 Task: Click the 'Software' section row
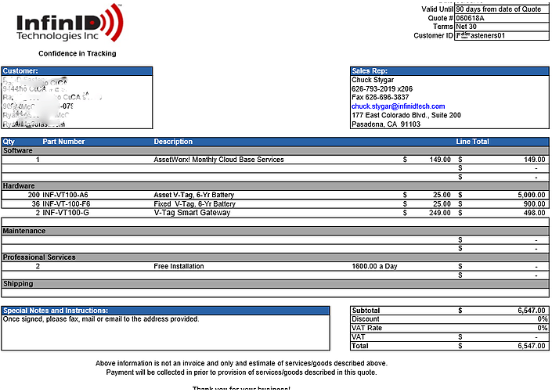point(275,150)
